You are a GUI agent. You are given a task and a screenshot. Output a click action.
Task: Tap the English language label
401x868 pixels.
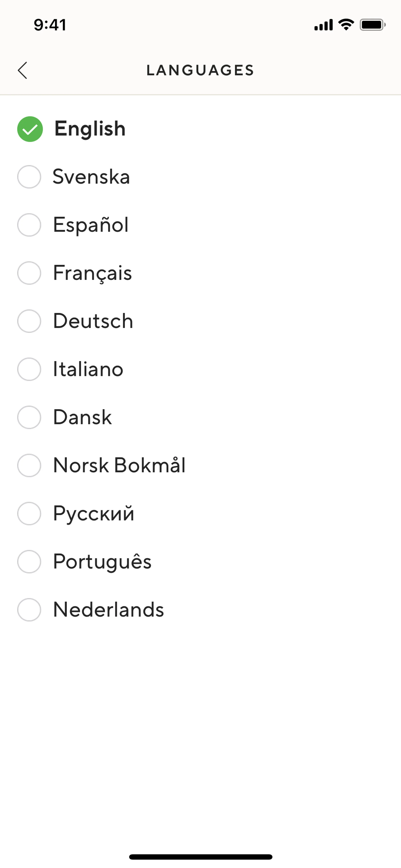(x=90, y=129)
